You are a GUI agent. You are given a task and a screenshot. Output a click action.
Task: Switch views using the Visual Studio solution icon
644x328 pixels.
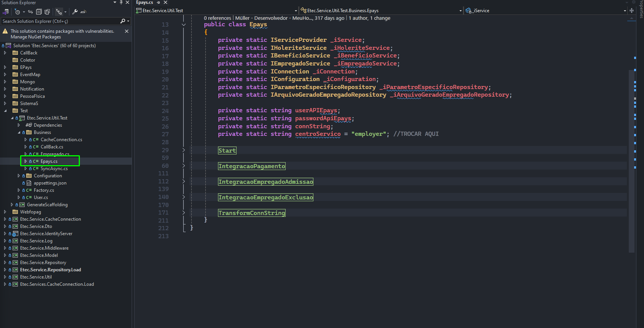[6, 12]
